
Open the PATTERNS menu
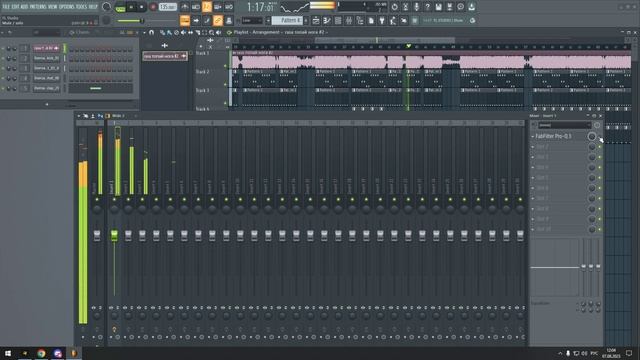click(x=38, y=7)
